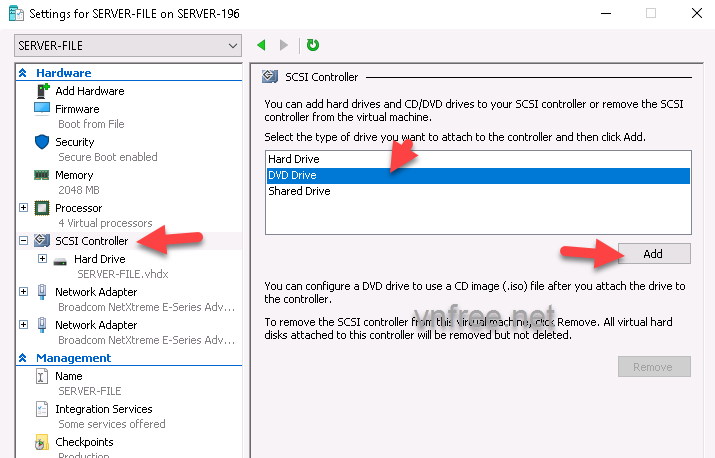This screenshot has width=715, height=458.
Task: Select the Memory chip icon
Action: point(42,175)
